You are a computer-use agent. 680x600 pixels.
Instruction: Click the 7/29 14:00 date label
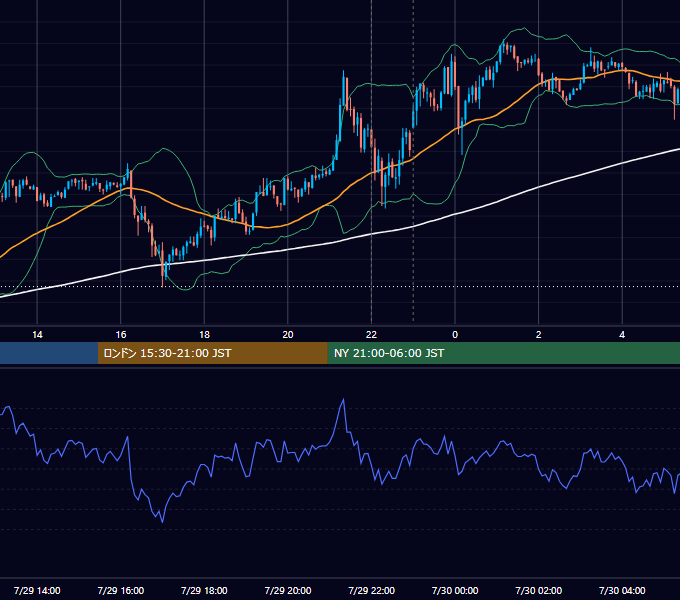37,590
